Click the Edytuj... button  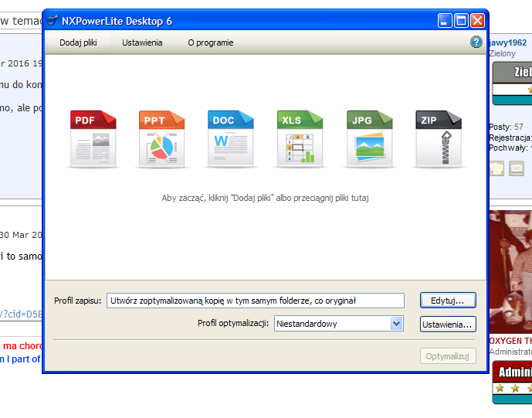(x=448, y=301)
